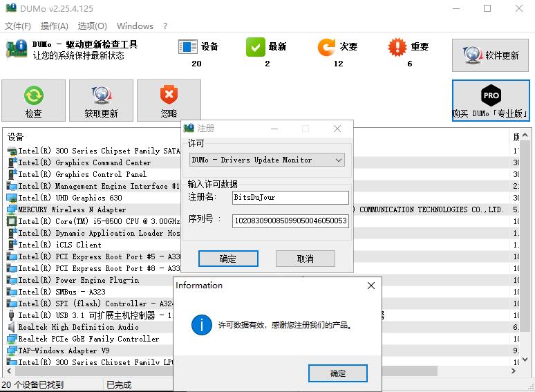Click 确定 in the 注册 dialog
The width and height of the screenshot is (535, 392).
coord(228,259)
